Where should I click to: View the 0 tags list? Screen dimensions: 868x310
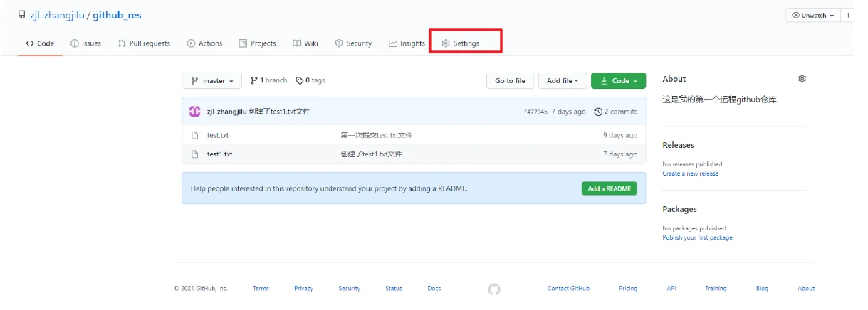[x=310, y=81]
